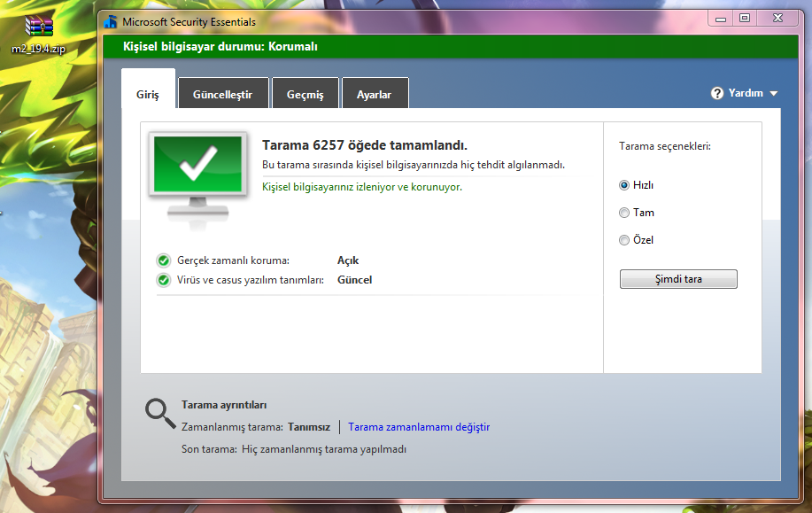
Task: Maximize the Security Essentials window
Action: click(x=745, y=18)
